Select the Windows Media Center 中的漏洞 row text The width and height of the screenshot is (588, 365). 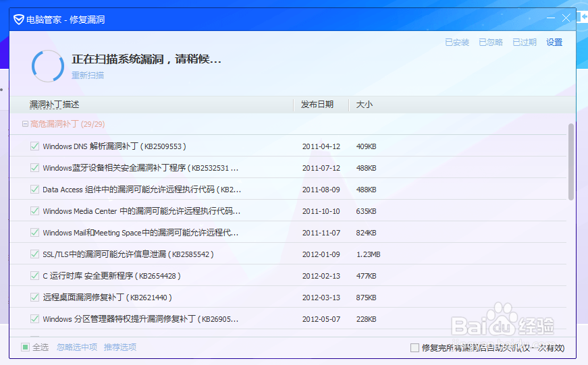[x=141, y=211]
